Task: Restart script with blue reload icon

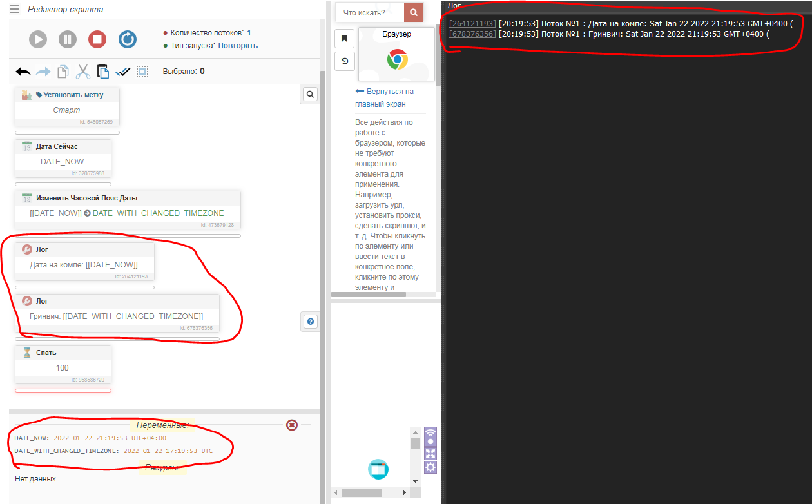Action: (128, 39)
